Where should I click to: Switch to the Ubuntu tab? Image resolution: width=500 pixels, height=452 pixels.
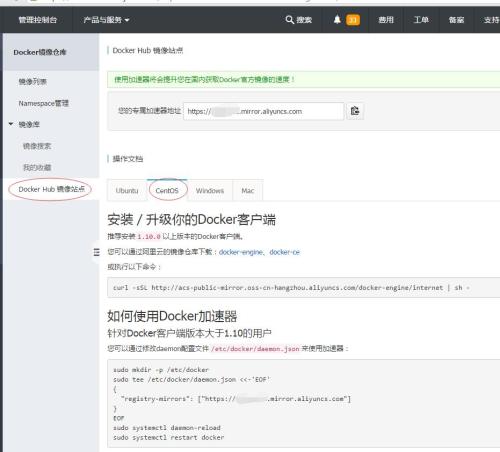tap(127, 191)
